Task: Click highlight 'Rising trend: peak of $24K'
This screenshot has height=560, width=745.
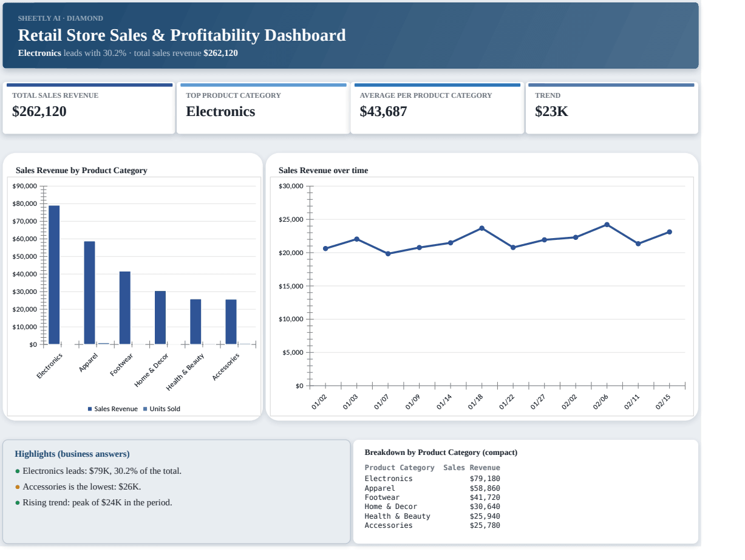Action: 97,502
